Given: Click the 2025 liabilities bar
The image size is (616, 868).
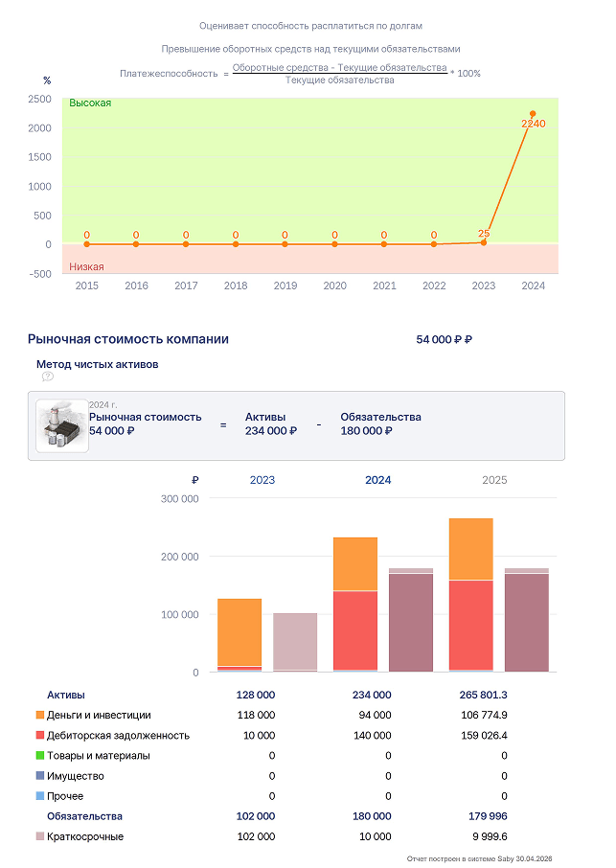Looking at the screenshot, I should [527, 620].
